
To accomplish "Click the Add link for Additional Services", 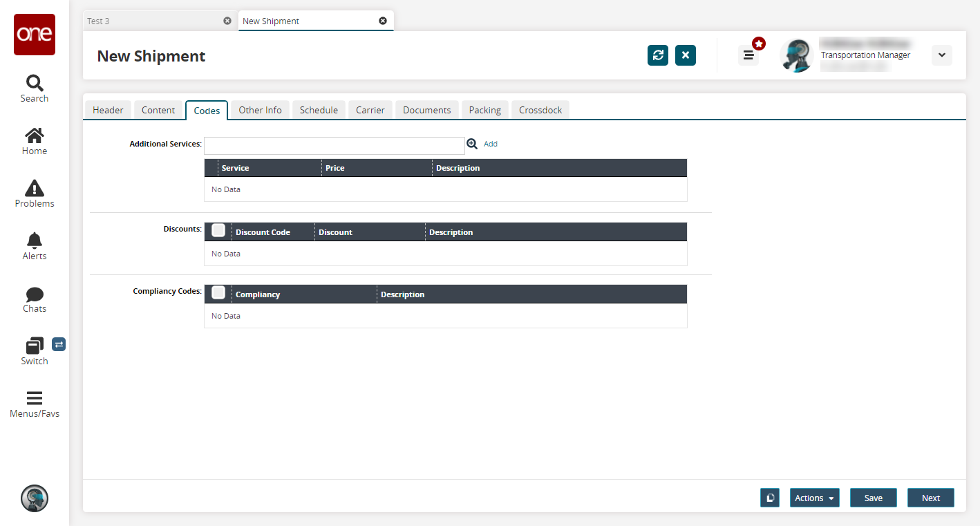I will [491, 144].
